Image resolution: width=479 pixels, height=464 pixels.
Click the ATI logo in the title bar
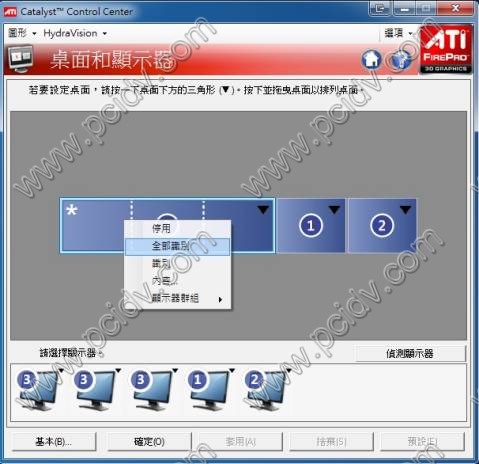point(10,12)
